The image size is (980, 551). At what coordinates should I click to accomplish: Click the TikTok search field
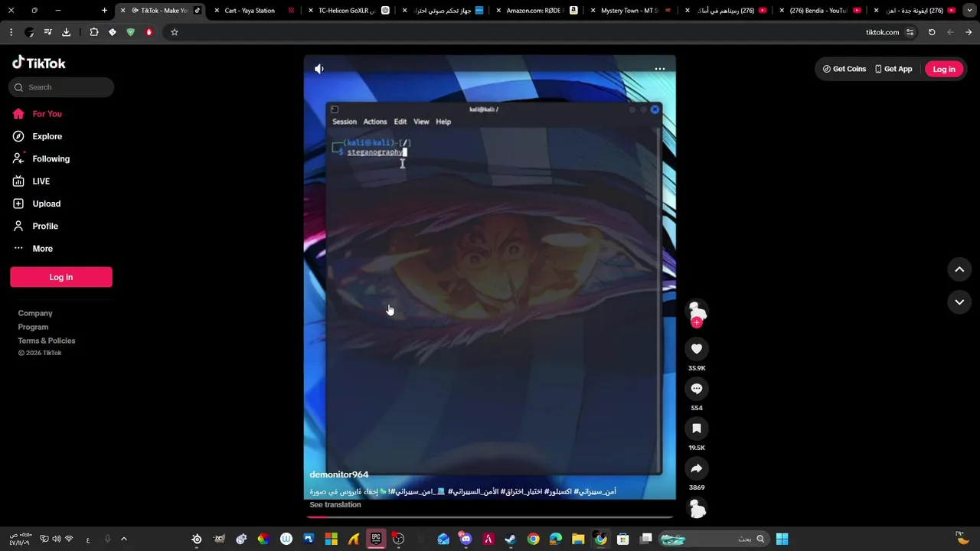point(61,87)
